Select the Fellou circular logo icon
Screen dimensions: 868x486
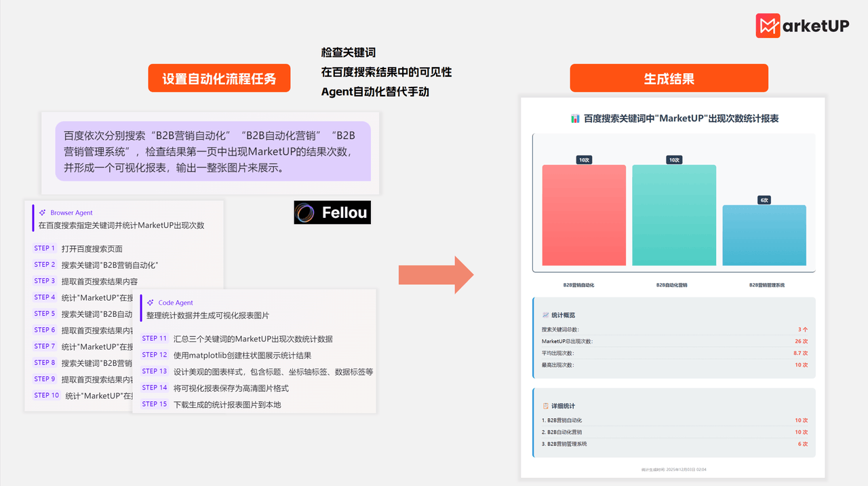click(304, 212)
